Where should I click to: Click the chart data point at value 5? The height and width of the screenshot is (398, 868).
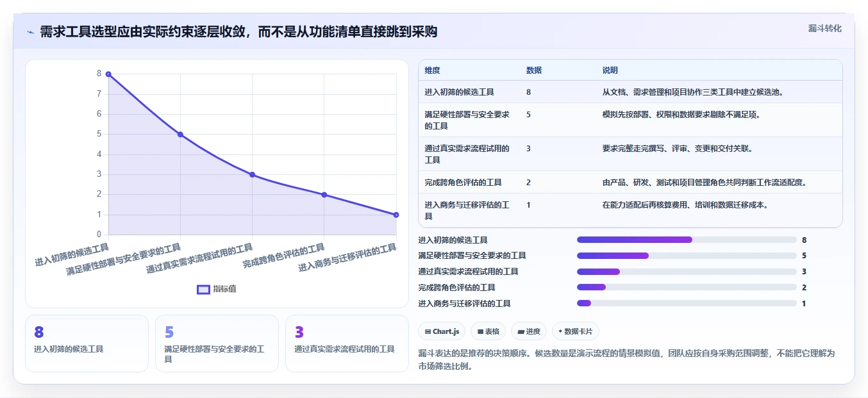point(180,135)
